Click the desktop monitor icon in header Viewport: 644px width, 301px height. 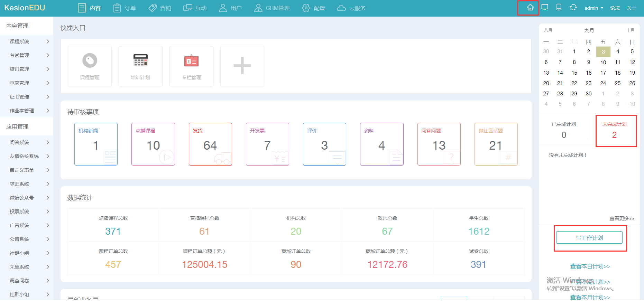coord(545,8)
